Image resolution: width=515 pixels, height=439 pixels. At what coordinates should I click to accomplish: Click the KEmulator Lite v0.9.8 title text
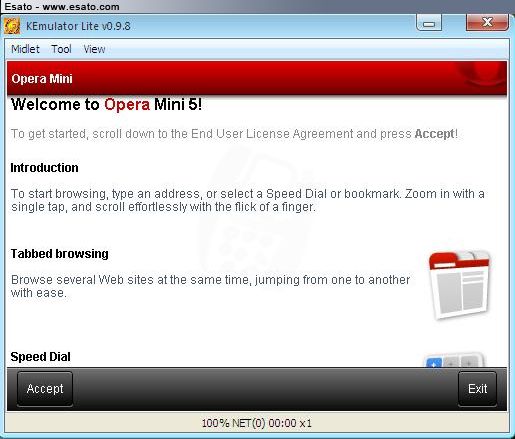click(78, 26)
